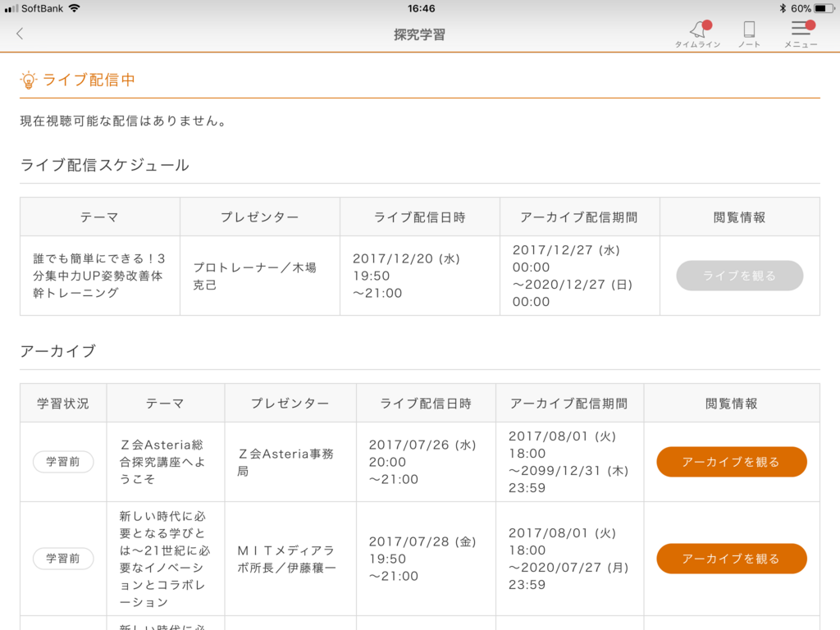The height and width of the screenshot is (630, 840).
Task: Click 学習前 badge in Z会Asteria row
Action: [63, 462]
